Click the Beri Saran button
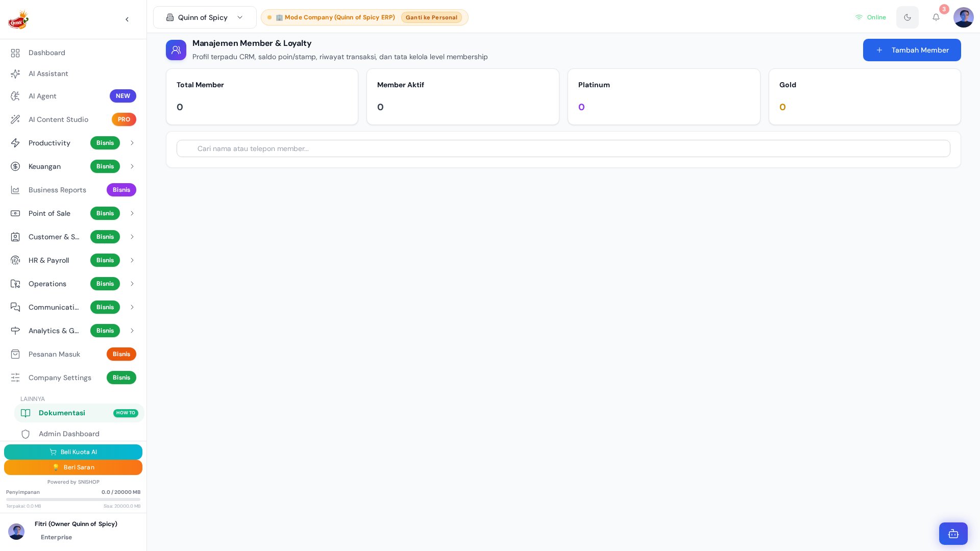The image size is (980, 551). 73,467
